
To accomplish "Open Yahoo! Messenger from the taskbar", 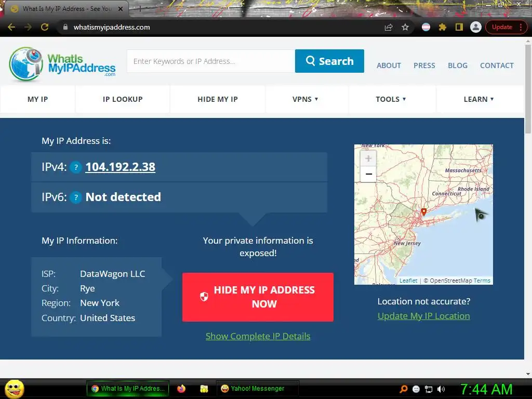I will pyautogui.click(x=257, y=389).
